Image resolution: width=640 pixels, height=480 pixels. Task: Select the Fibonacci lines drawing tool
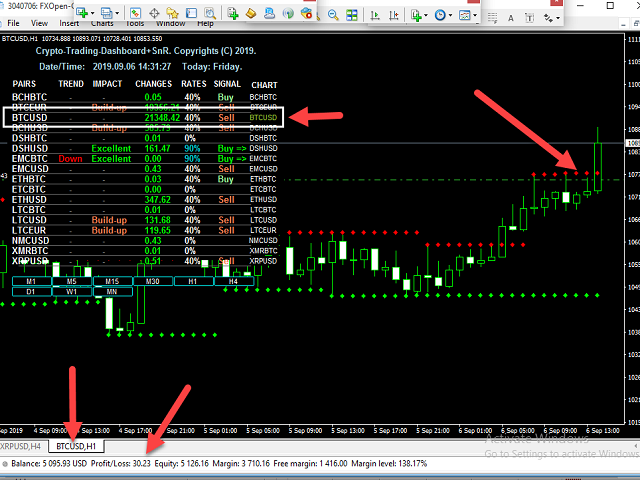[x=493, y=18]
